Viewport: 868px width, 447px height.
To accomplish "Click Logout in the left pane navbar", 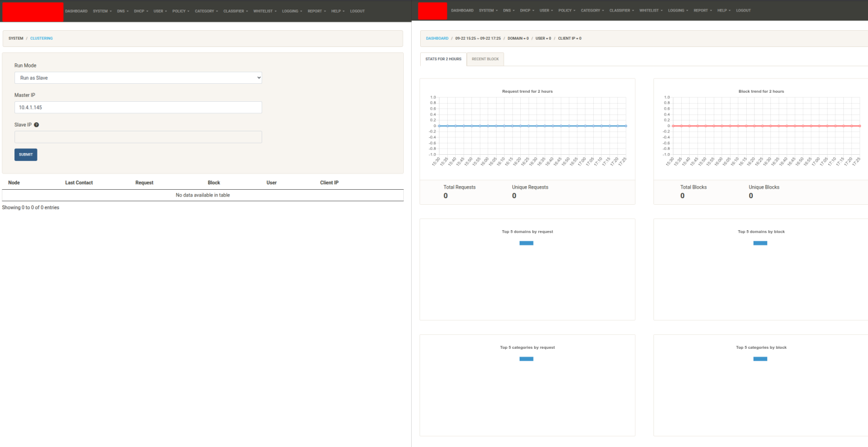I will pos(357,11).
